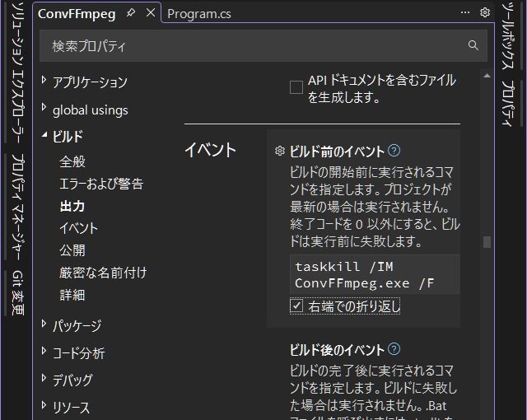Expand the global usings section
The image size is (527, 420).
coord(44,107)
